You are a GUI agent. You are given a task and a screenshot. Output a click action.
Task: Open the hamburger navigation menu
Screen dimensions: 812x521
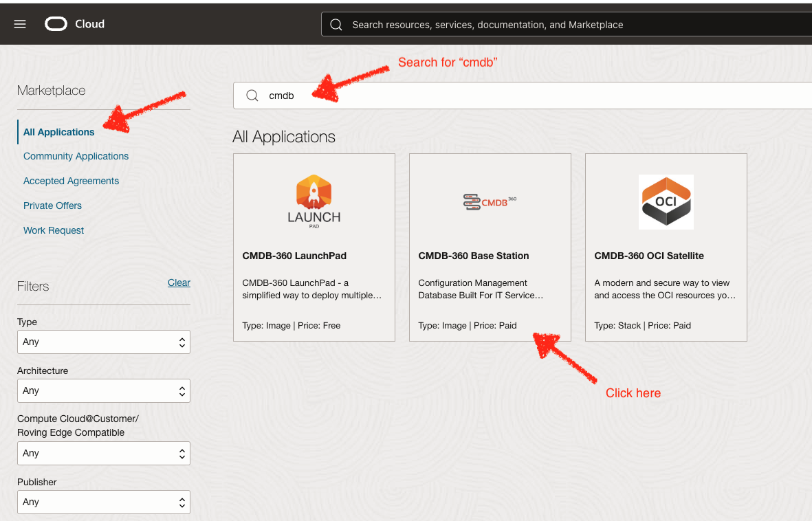20,24
